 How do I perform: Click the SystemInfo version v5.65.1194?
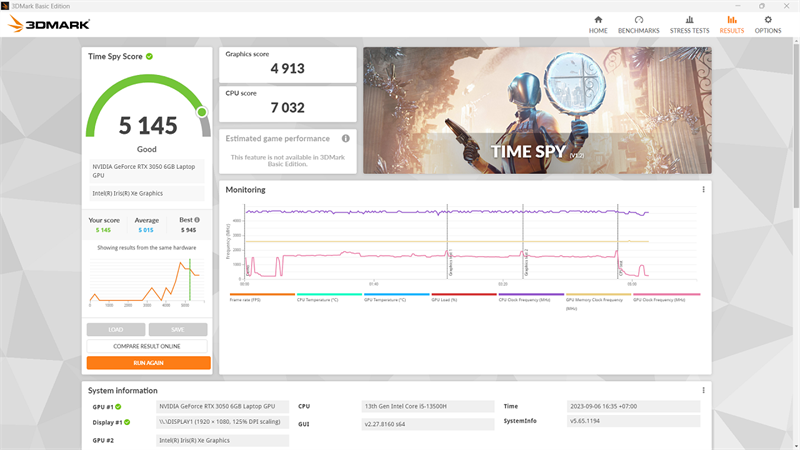click(x=633, y=421)
